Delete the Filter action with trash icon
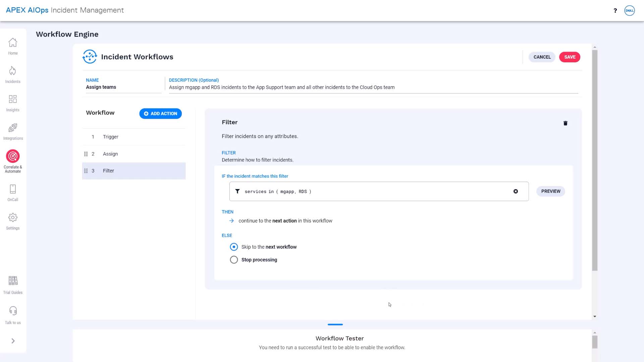644x362 pixels. 565,123
